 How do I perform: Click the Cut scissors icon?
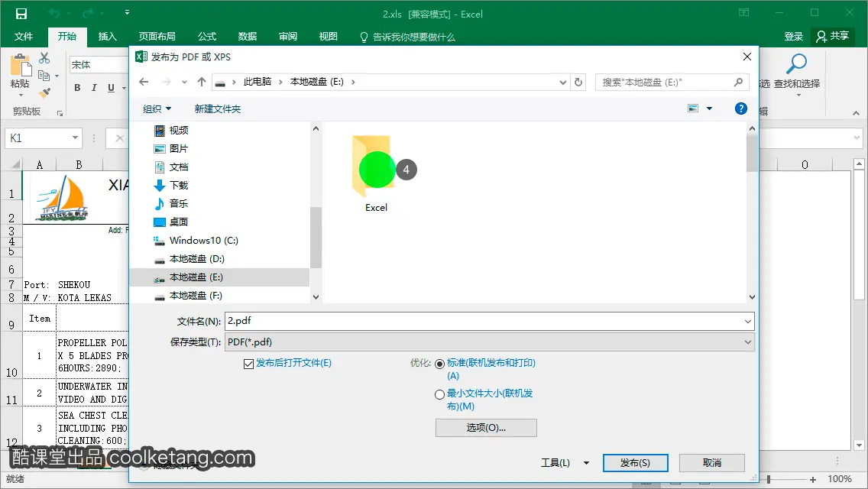click(44, 57)
